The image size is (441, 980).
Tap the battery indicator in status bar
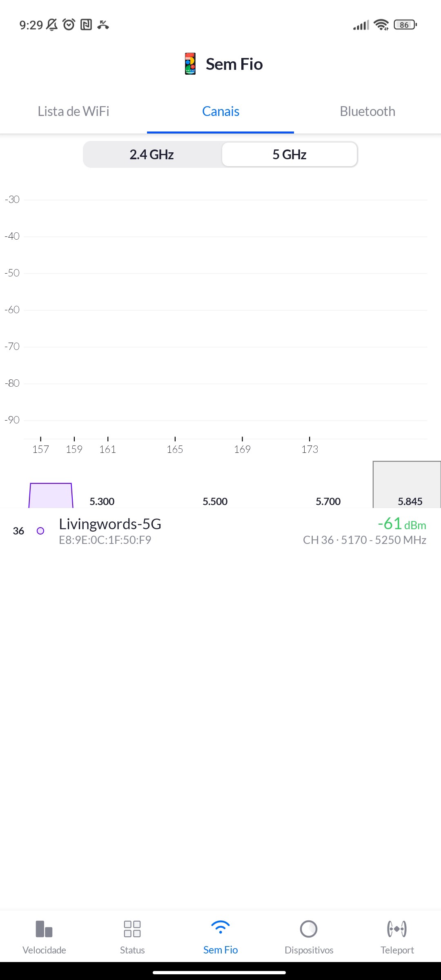click(x=405, y=25)
